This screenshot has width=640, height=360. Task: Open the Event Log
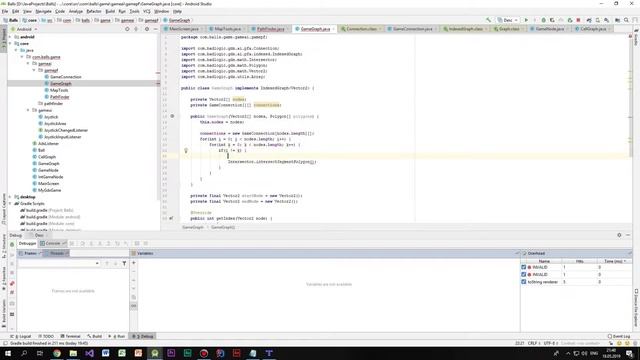619,336
